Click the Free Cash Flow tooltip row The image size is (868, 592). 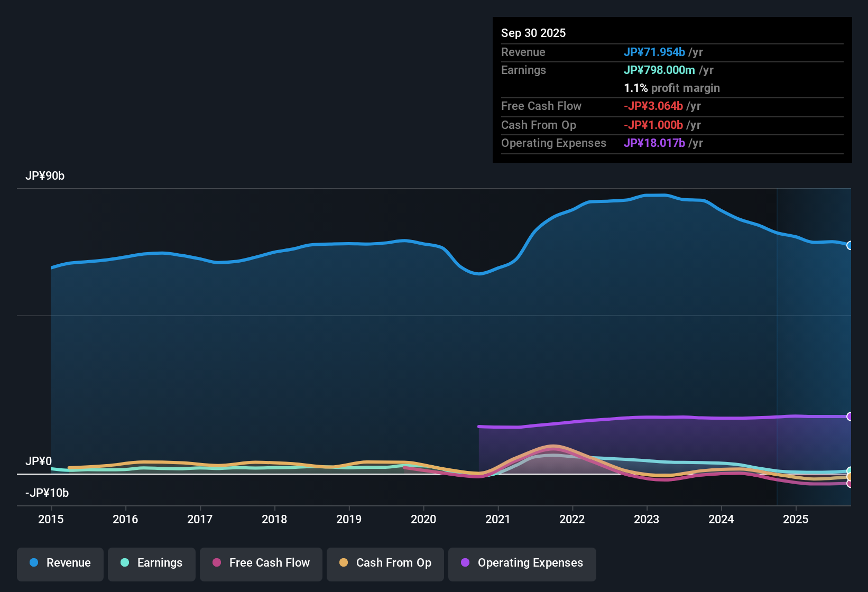541,106
